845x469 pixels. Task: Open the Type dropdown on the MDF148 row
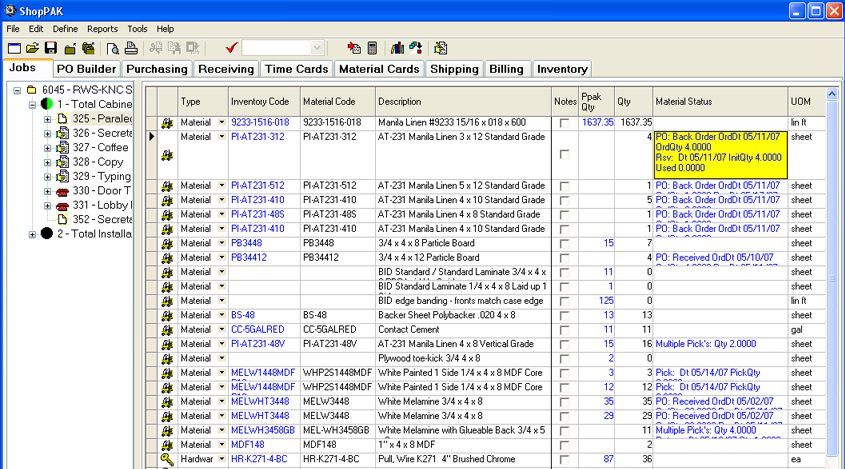point(221,445)
